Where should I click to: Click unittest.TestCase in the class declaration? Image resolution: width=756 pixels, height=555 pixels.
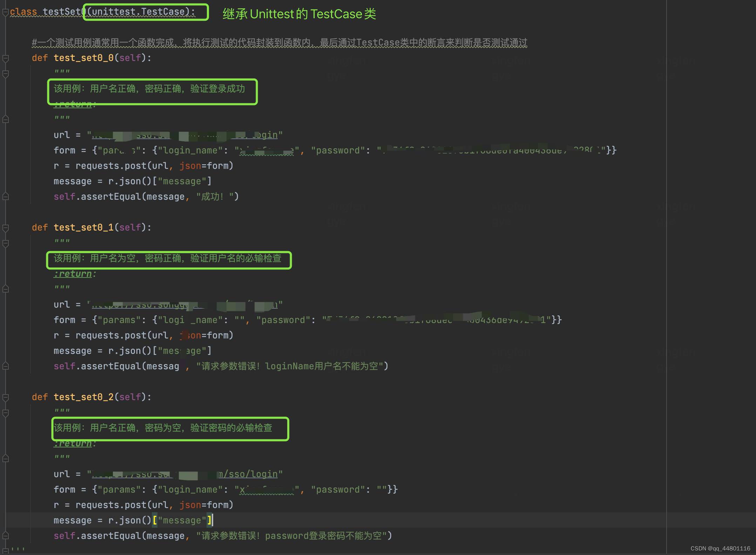(x=139, y=12)
